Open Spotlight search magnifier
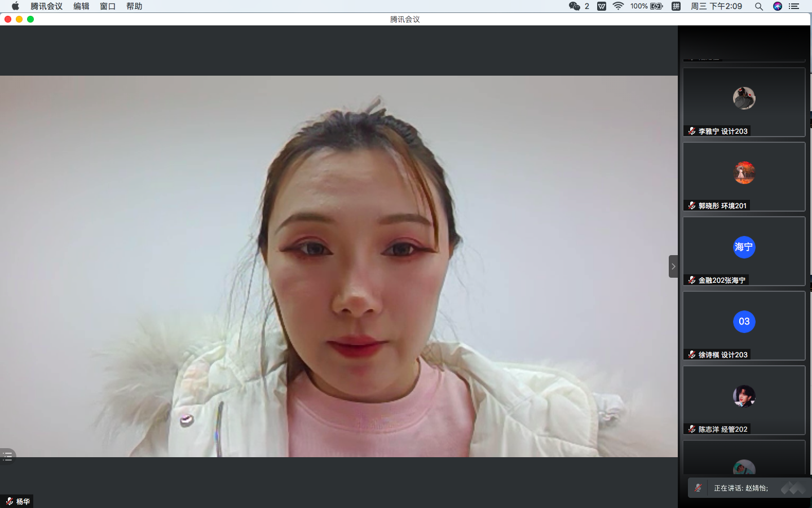The height and width of the screenshot is (508, 812). tap(759, 6)
